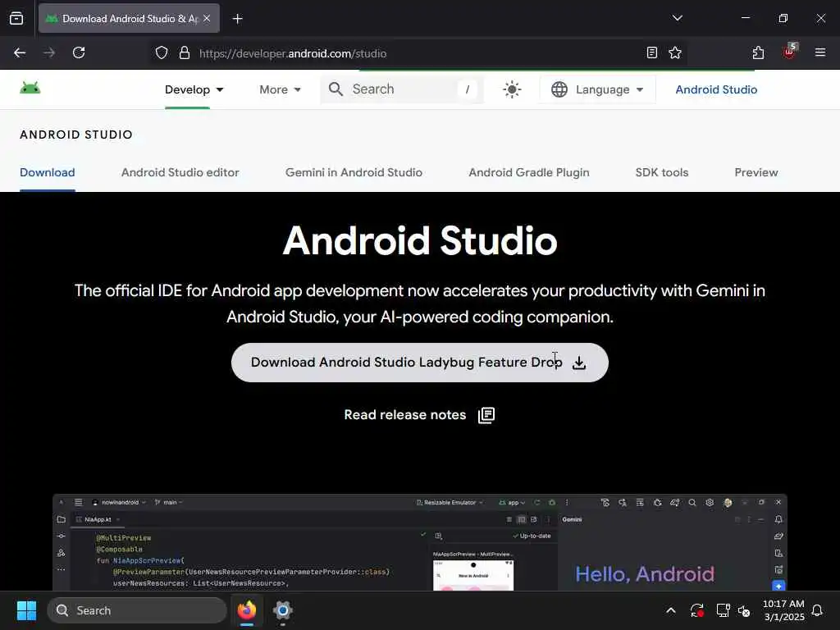The image size is (840, 630).
Task: Click the muted volume tray icon
Action: [x=744, y=610]
